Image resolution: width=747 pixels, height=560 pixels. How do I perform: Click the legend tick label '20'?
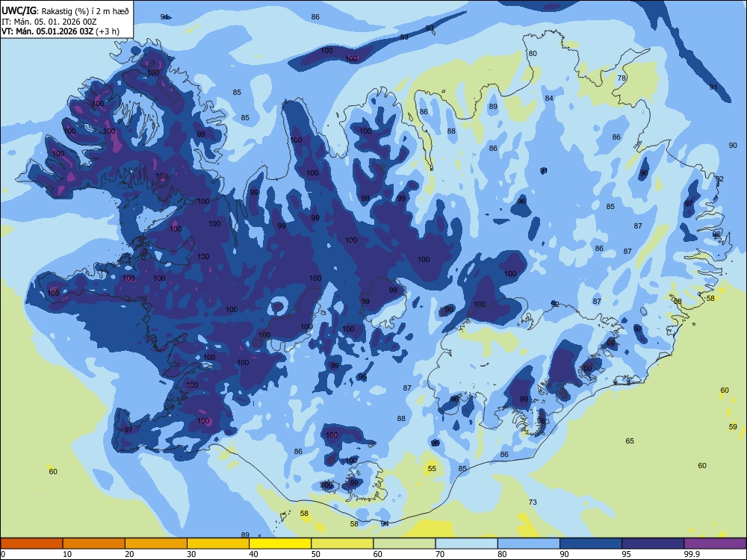[x=129, y=554]
